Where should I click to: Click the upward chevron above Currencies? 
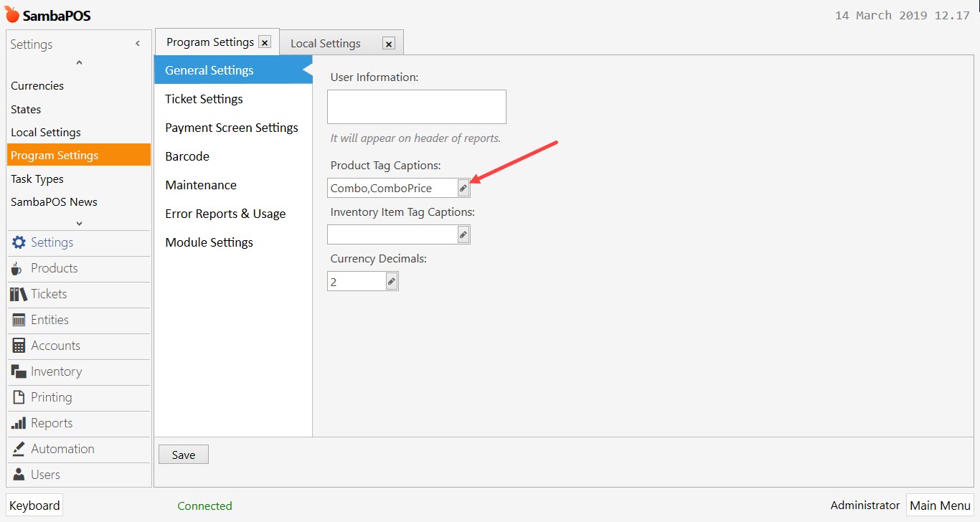[77, 62]
